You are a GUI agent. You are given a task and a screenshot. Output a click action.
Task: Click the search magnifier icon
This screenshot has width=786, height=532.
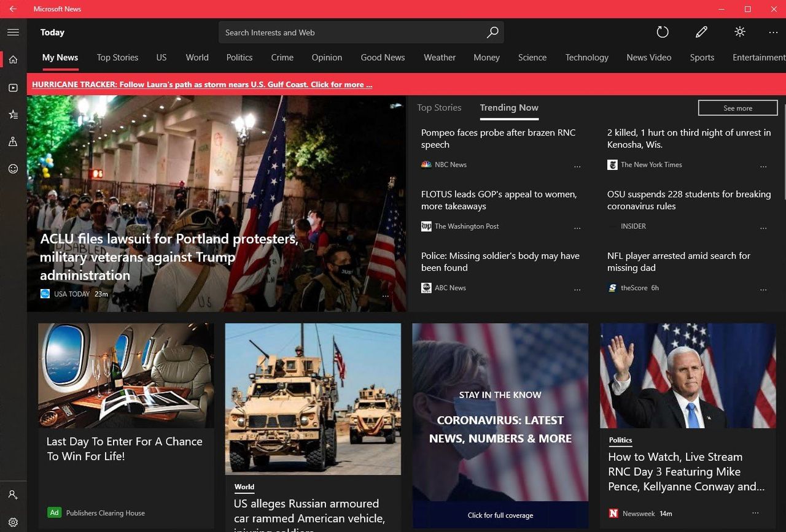(492, 33)
